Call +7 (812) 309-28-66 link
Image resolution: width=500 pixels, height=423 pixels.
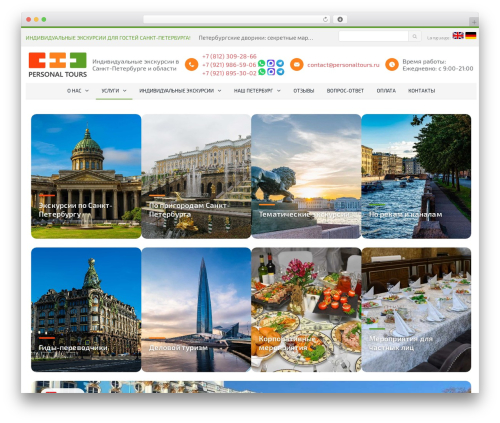coord(229,56)
